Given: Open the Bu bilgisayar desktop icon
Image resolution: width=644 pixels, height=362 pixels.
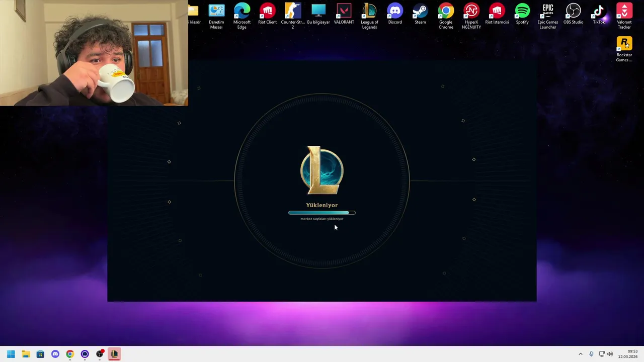Looking at the screenshot, I should pyautogui.click(x=318, y=14).
